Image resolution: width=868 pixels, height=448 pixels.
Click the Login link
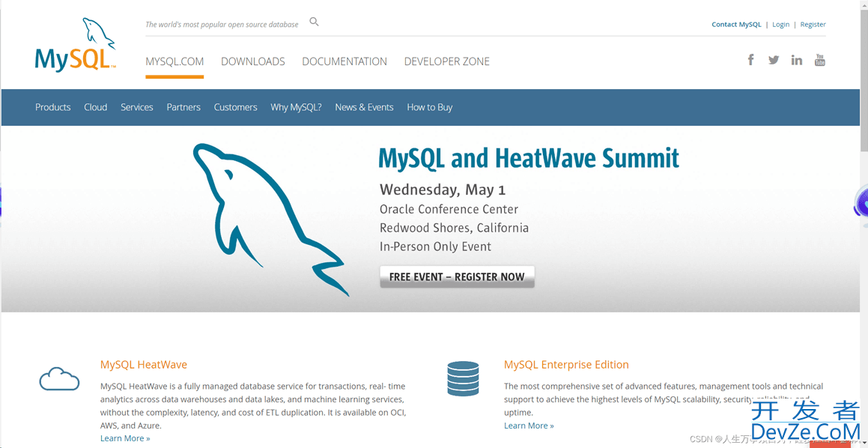coord(780,25)
